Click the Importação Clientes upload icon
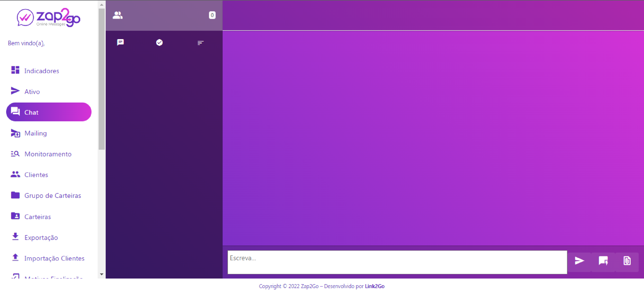The height and width of the screenshot is (291, 644). (15, 257)
